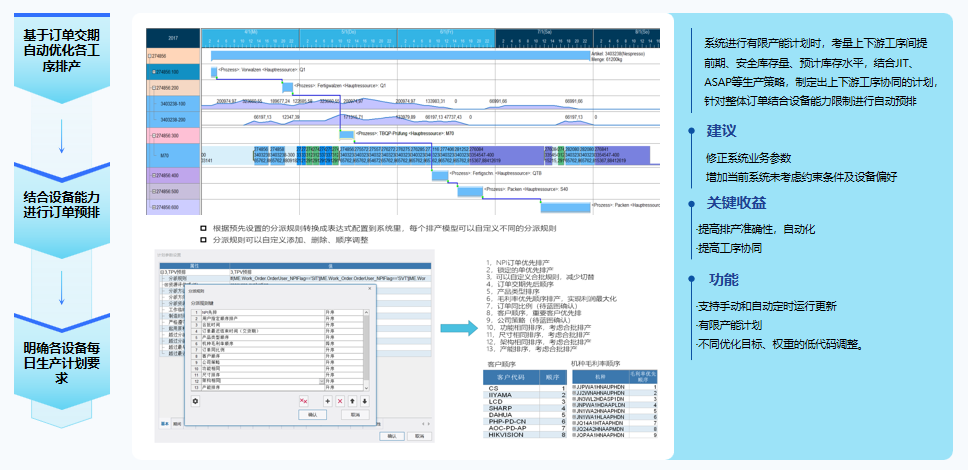
Task: Click the plus icon to add a rule
Action: click(327, 401)
